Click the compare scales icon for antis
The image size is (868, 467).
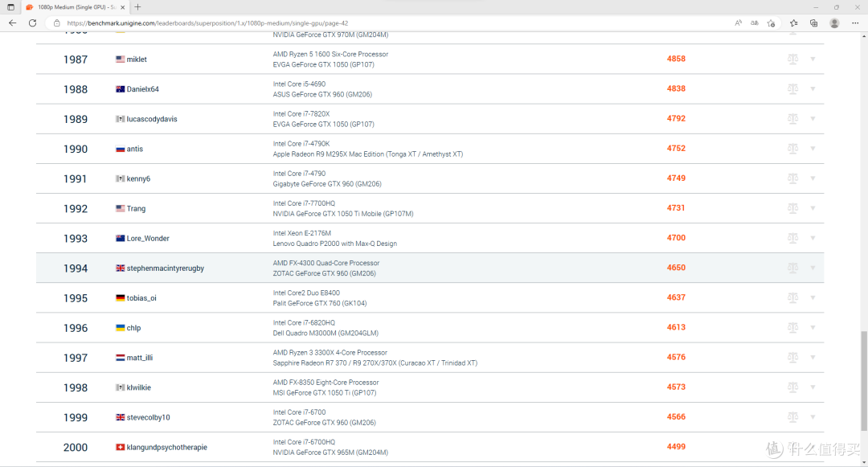point(792,148)
